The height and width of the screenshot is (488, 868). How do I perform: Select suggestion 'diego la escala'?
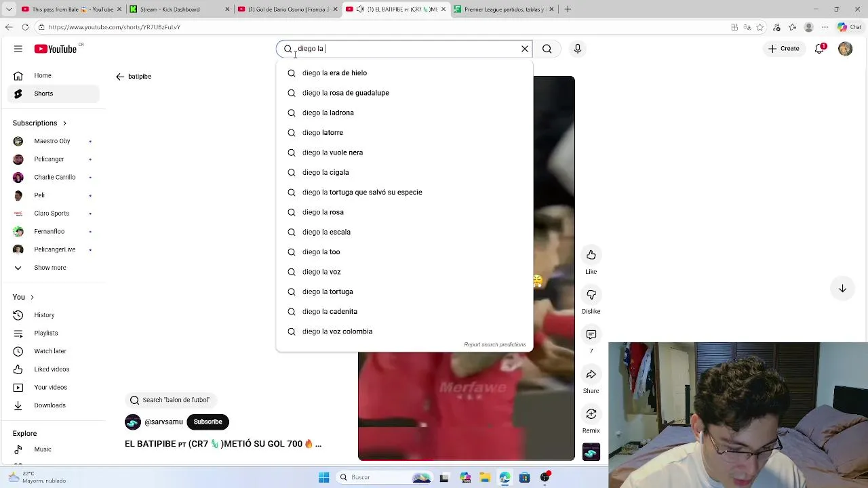[405, 232]
